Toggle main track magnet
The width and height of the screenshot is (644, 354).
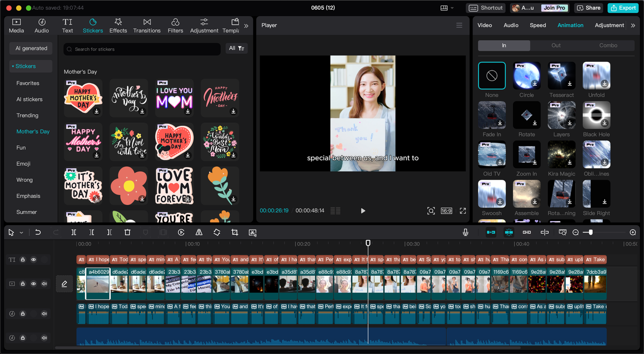[491, 232]
